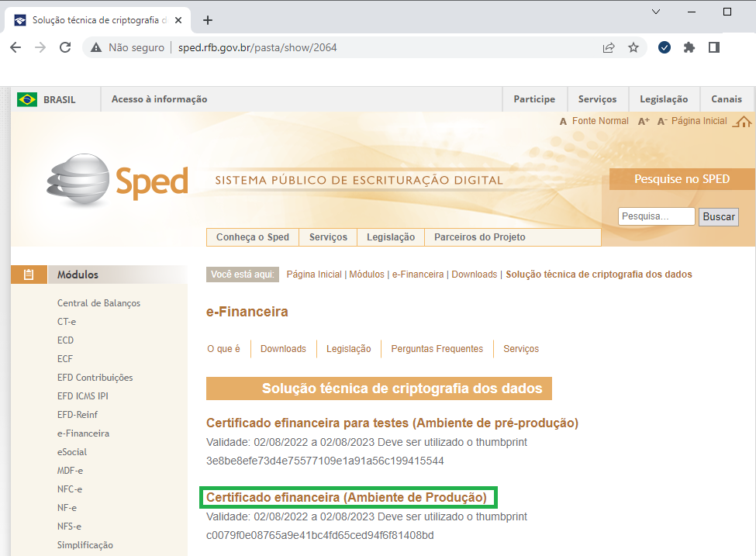
Task: Open Serviços in the top government bar
Action: click(x=597, y=98)
